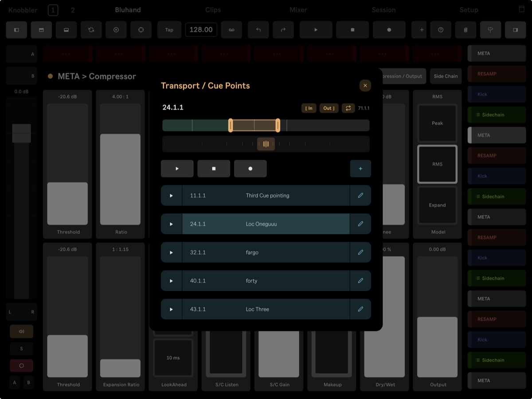
Task: Click the crosshair target toolbar icon
Action: (x=141, y=30)
